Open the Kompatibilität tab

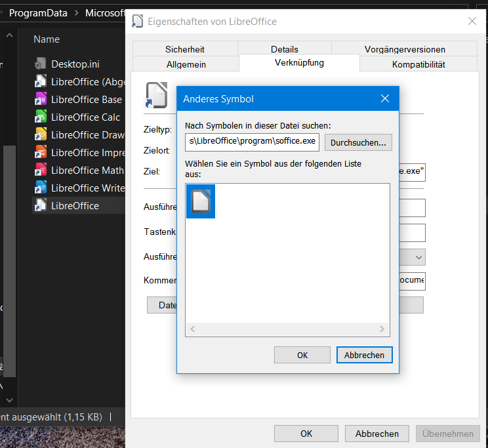click(x=418, y=64)
